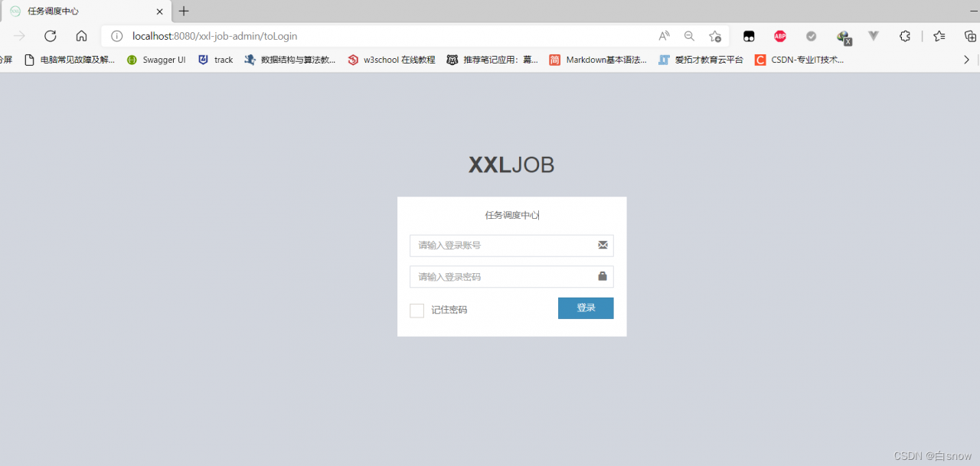Click the zoom-out magnifier icon in address bar
The width and height of the screenshot is (980, 466).
tap(688, 36)
